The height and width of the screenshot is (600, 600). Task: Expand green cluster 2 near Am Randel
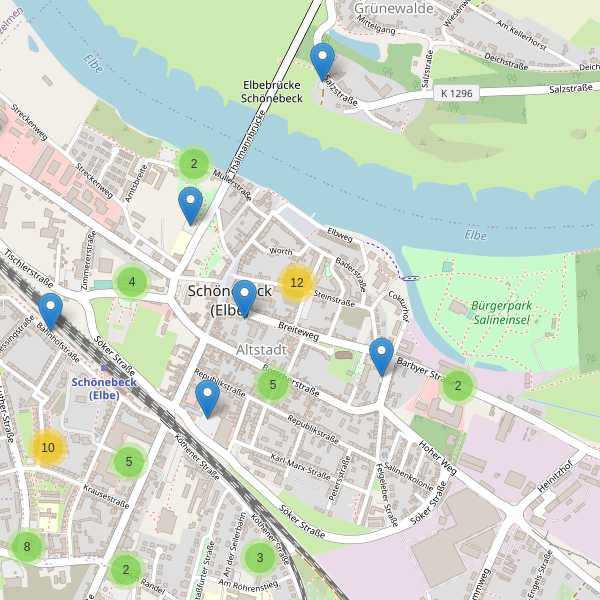click(126, 569)
